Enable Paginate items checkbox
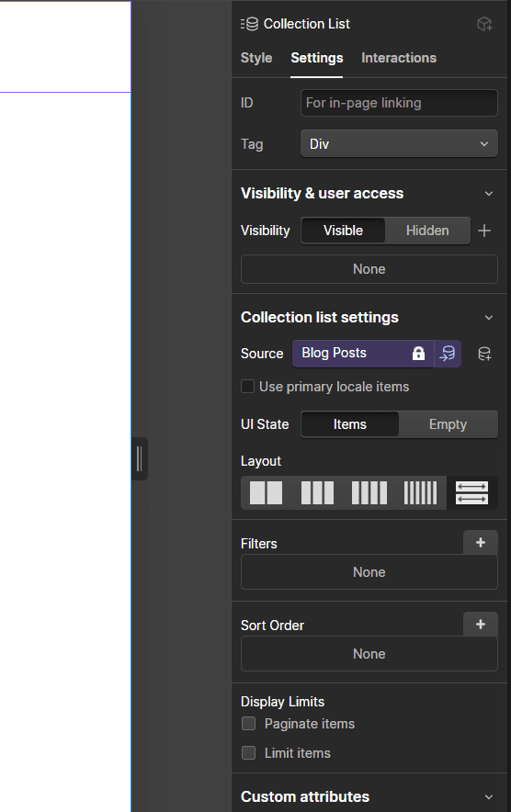511x812 pixels. [249, 724]
